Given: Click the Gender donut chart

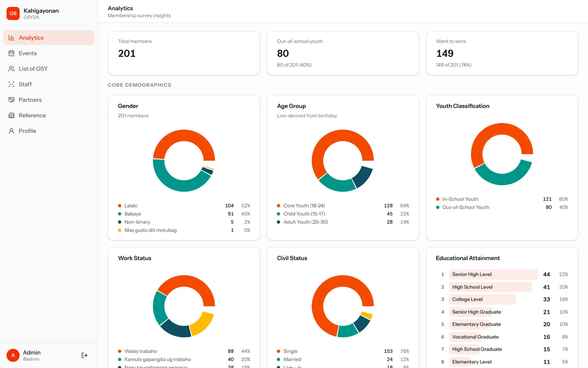Looking at the screenshot, I should click(x=184, y=160).
